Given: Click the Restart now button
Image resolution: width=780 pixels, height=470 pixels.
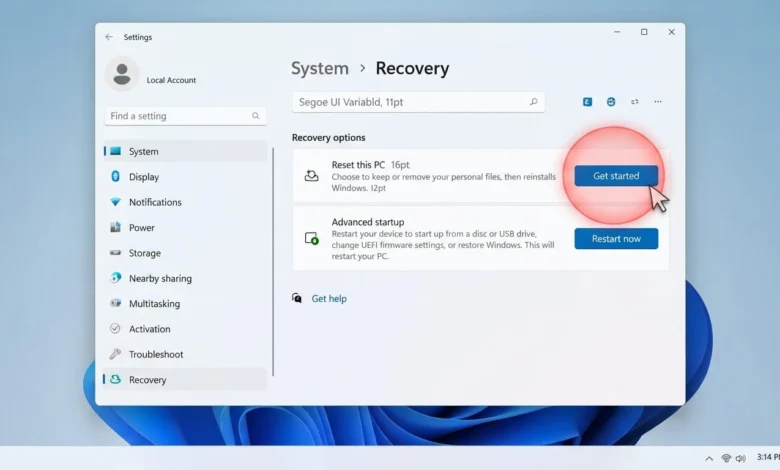Looking at the screenshot, I should [x=616, y=239].
